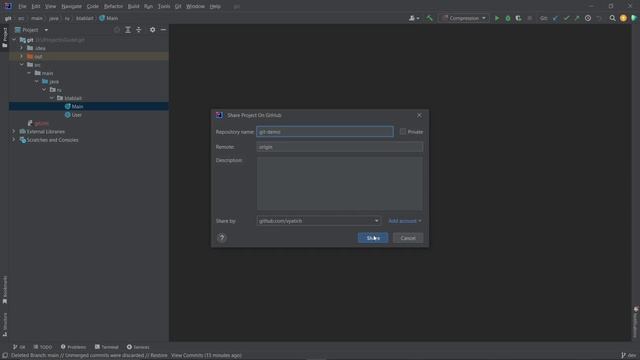640x360 pixels.
Task: Open the Services tool window tab
Action: [x=138, y=347]
